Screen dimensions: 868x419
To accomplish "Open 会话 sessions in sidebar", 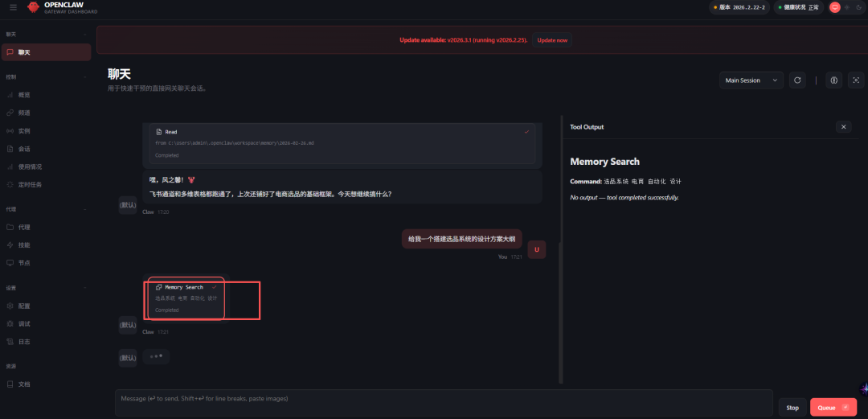I will 46,149.
